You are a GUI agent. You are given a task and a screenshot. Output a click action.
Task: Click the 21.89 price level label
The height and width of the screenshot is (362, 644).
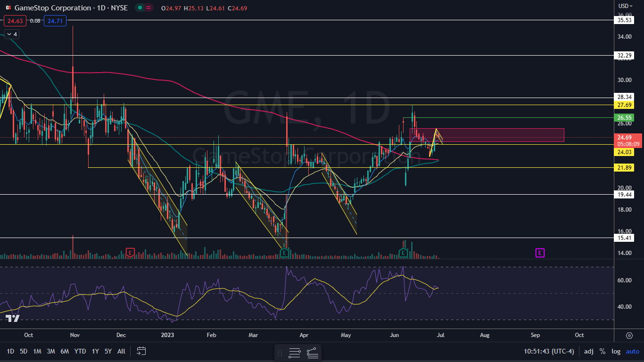624,167
